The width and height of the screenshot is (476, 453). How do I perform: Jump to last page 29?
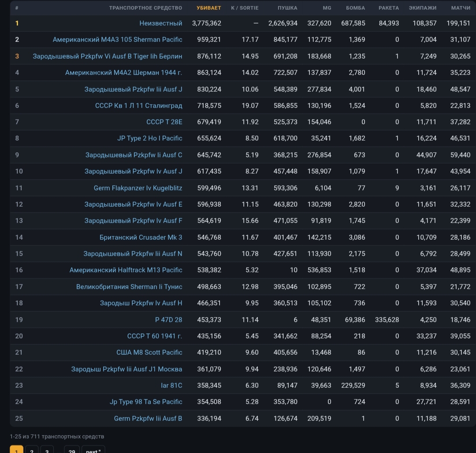click(72, 450)
